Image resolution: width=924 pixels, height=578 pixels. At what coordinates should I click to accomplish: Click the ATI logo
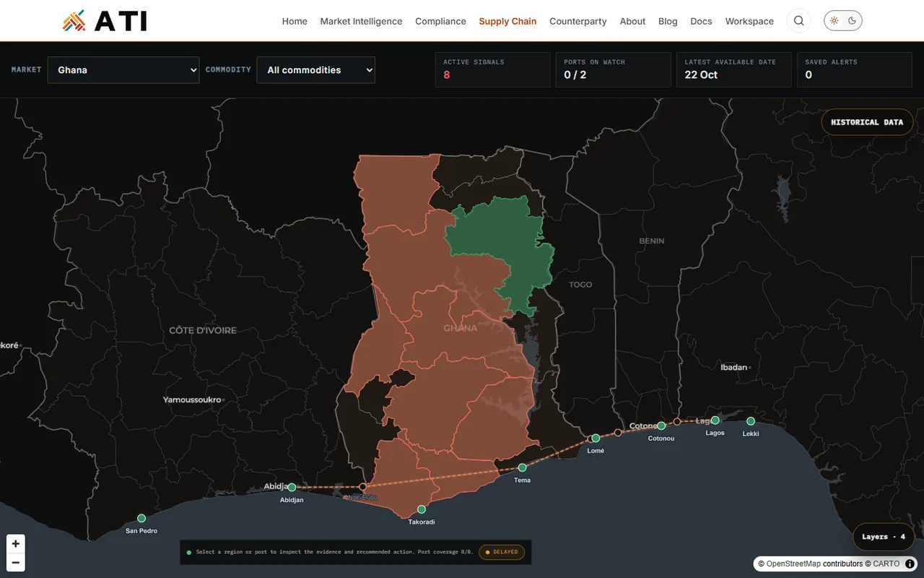pyautogui.click(x=105, y=21)
